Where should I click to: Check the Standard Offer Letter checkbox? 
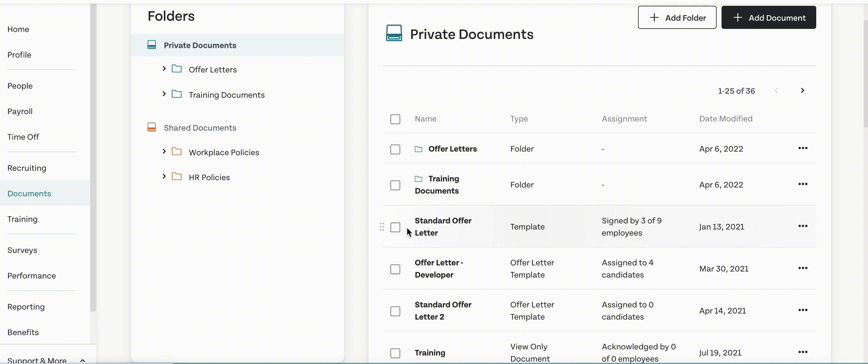395,227
